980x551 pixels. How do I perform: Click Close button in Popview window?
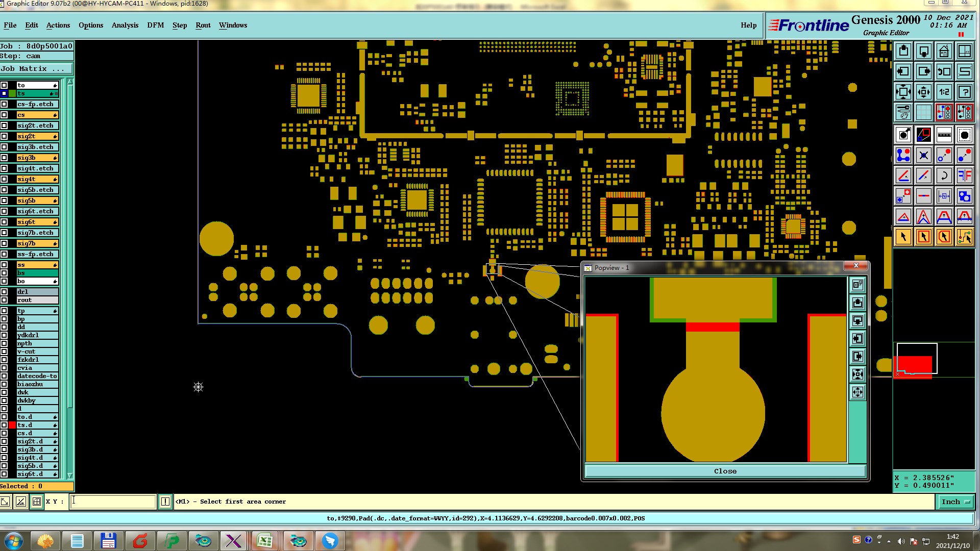[725, 471]
